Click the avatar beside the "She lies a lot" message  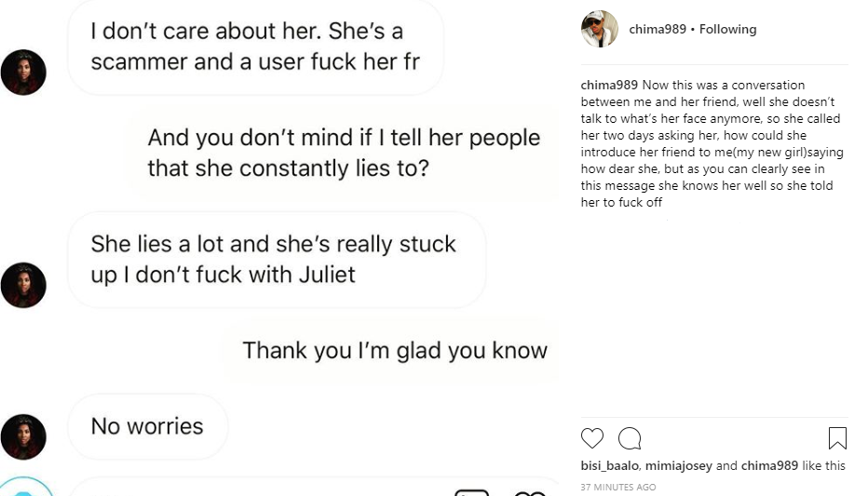click(x=23, y=285)
